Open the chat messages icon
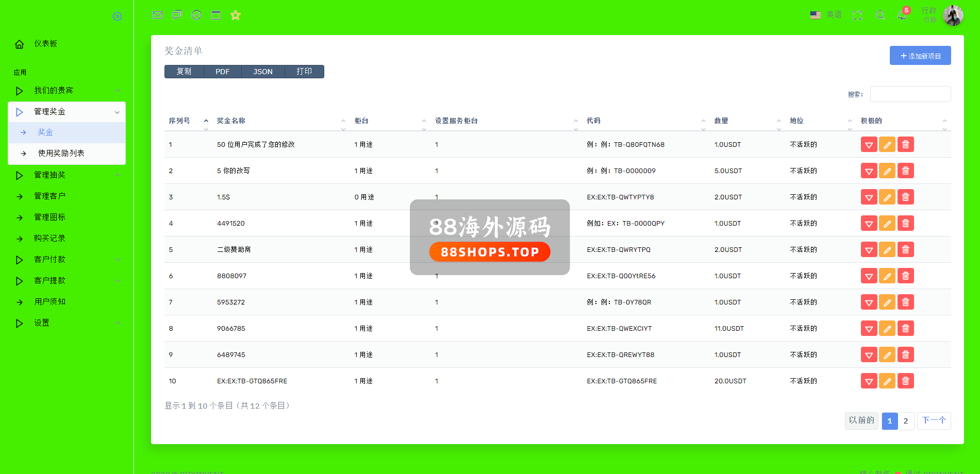 (x=177, y=15)
